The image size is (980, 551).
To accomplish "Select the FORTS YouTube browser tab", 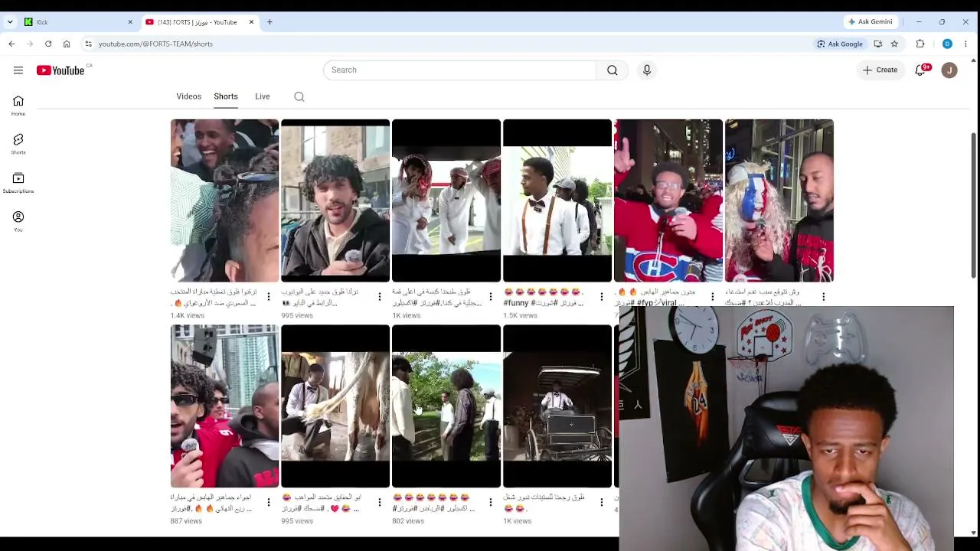I will click(x=199, y=22).
